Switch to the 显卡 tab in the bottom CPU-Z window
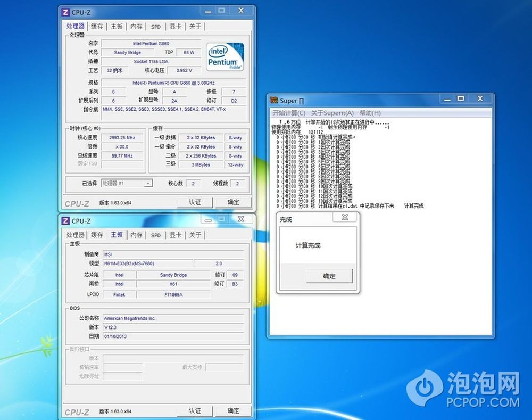This screenshot has height=420, width=532. click(176, 235)
